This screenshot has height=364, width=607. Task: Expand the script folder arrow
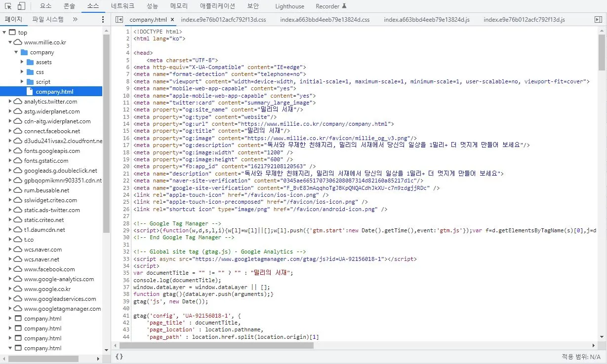22,82
